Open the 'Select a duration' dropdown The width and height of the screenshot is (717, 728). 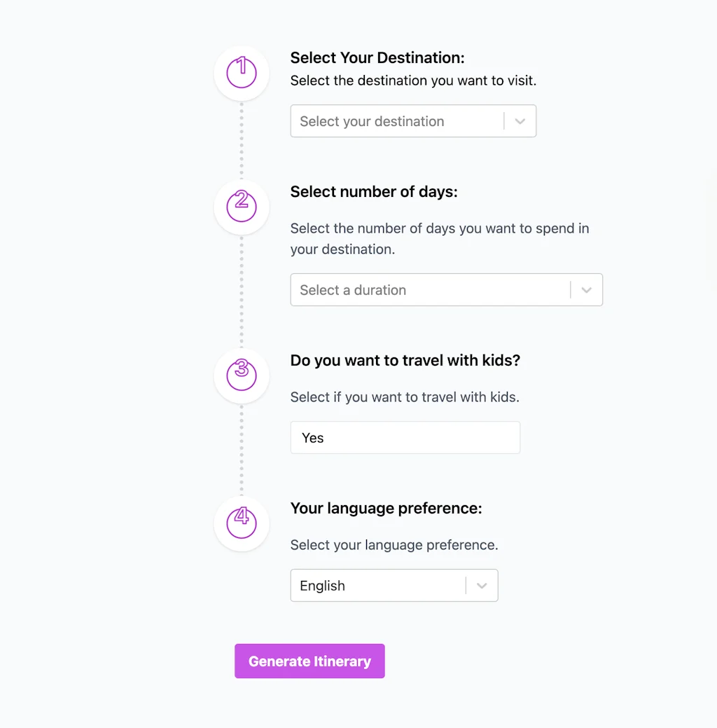pyautogui.click(x=430, y=290)
